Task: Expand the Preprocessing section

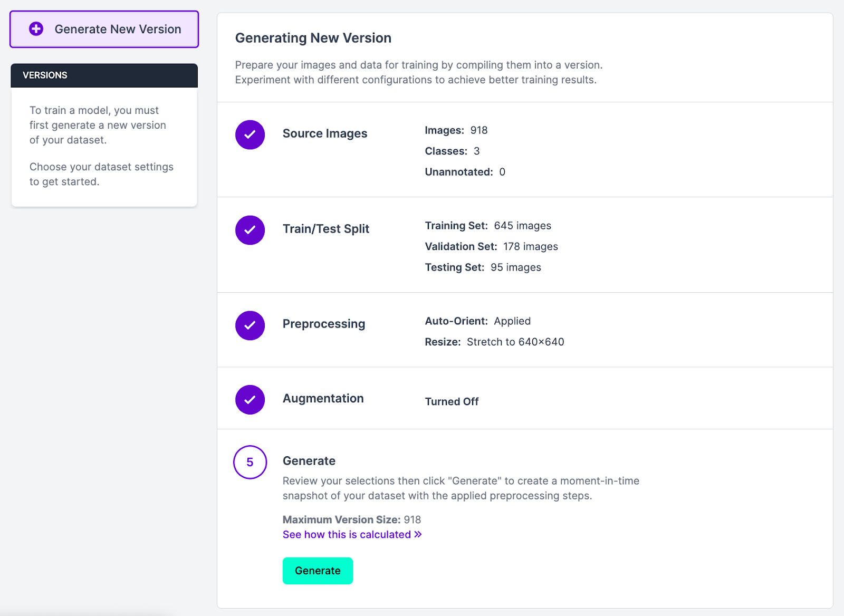Action: [323, 324]
